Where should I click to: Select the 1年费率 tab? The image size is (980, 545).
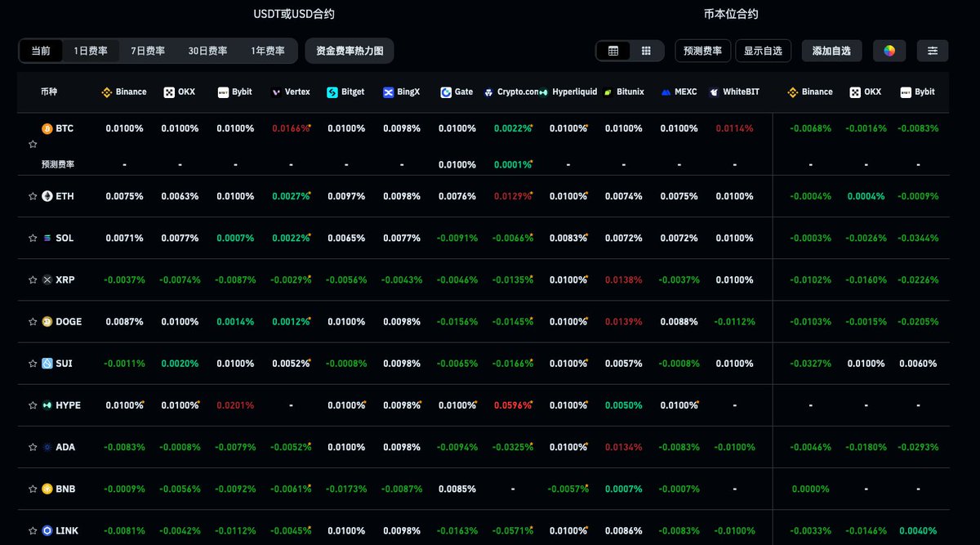tap(268, 51)
